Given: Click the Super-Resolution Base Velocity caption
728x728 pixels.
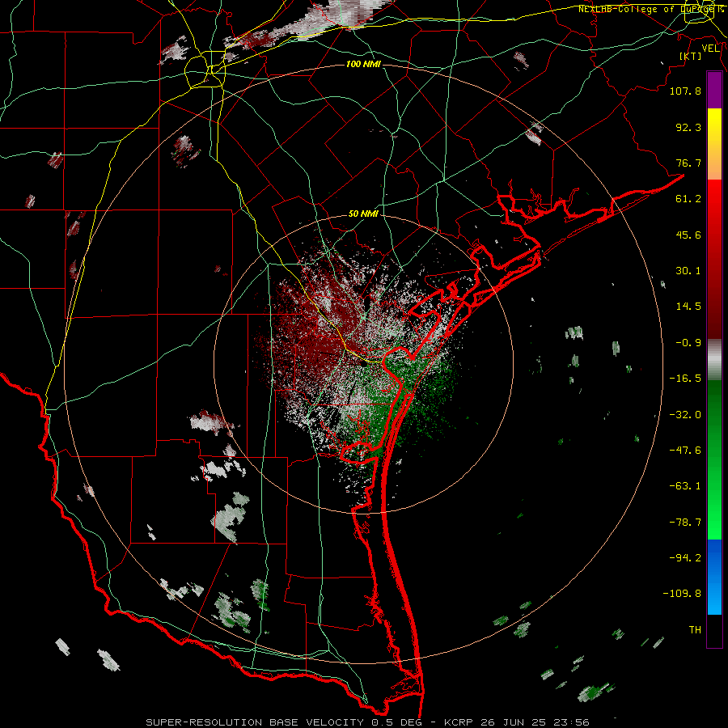Looking at the screenshot, I should [368, 722].
